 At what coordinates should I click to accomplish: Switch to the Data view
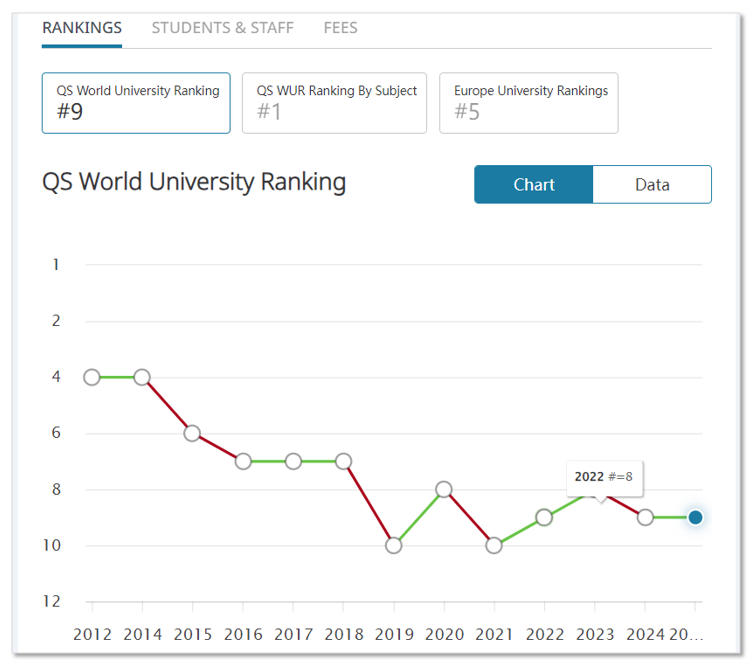click(x=652, y=184)
